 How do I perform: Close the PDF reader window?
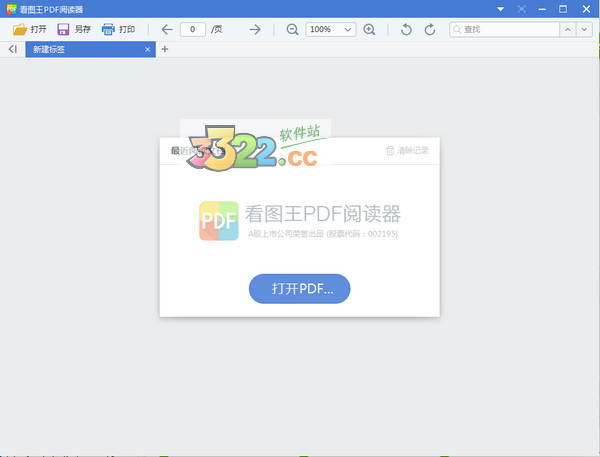(x=586, y=9)
